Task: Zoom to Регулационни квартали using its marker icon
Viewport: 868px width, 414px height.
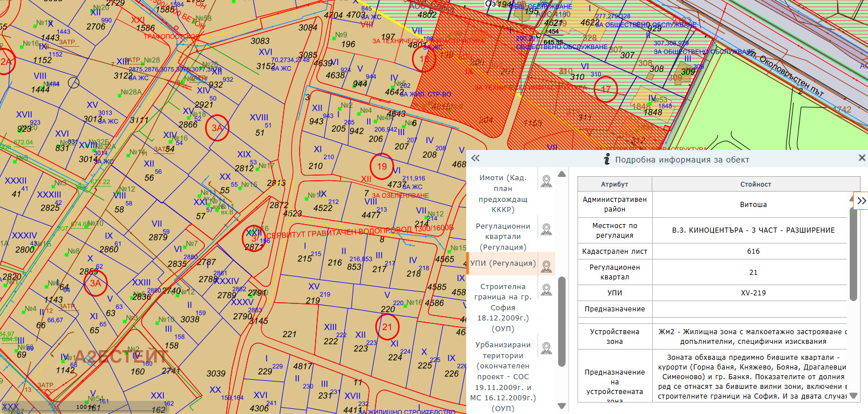Action: pos(546,230)
